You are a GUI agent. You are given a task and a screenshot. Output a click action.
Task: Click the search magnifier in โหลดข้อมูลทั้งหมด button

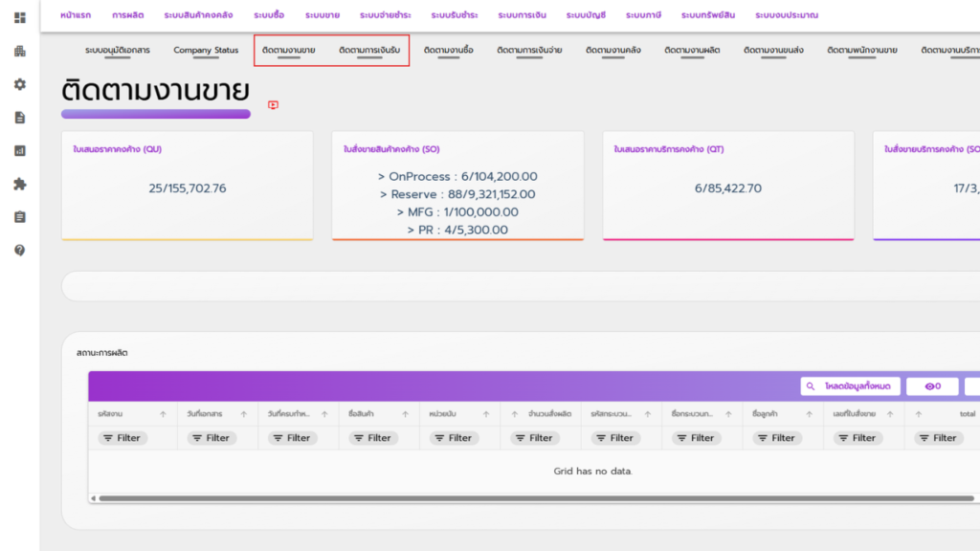(x=811, y=386)
